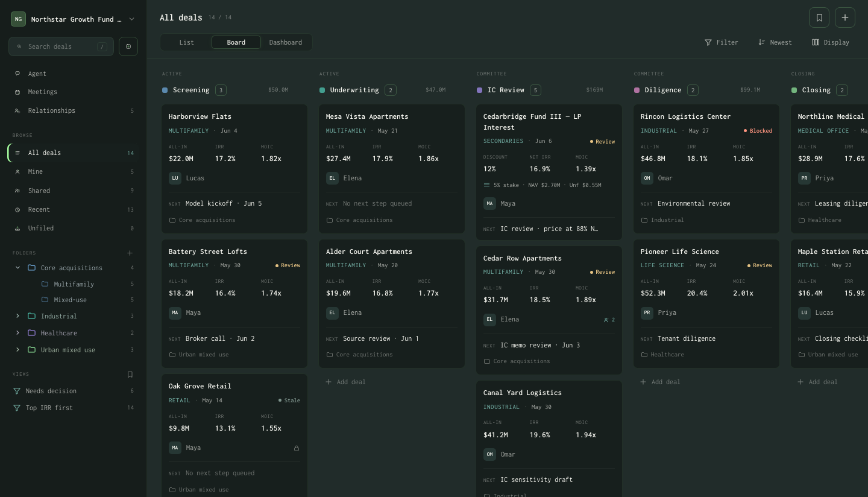
Task: Switch to the List view tab
Action: (x=187, y=42)
